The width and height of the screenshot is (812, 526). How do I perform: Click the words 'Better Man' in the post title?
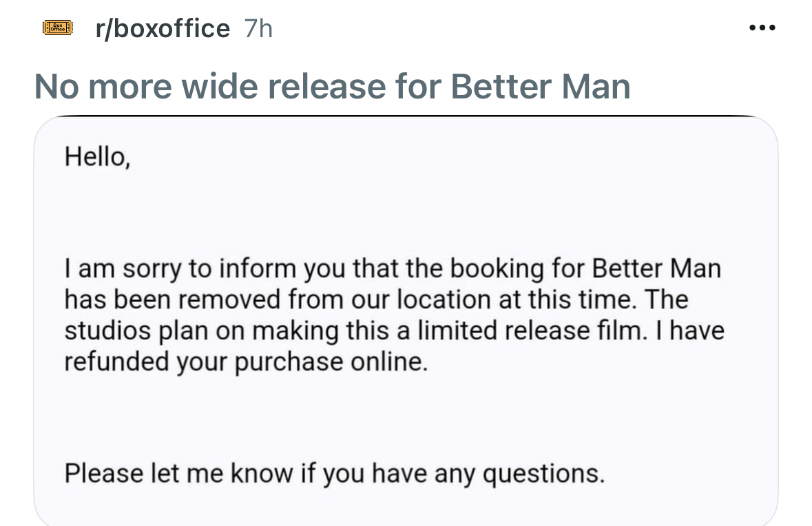pos(540,86)
